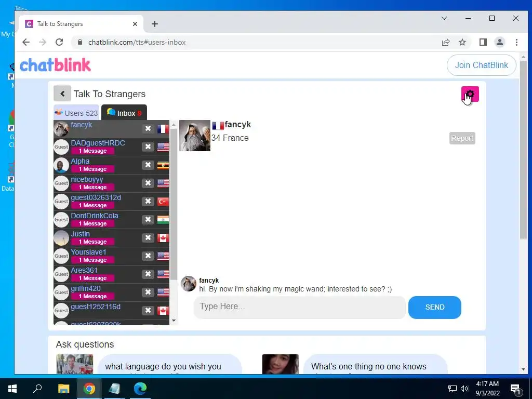The height and width of the screenshot is (399, 532).
Task: Click the share page icon in address bar
Action: 445,42
